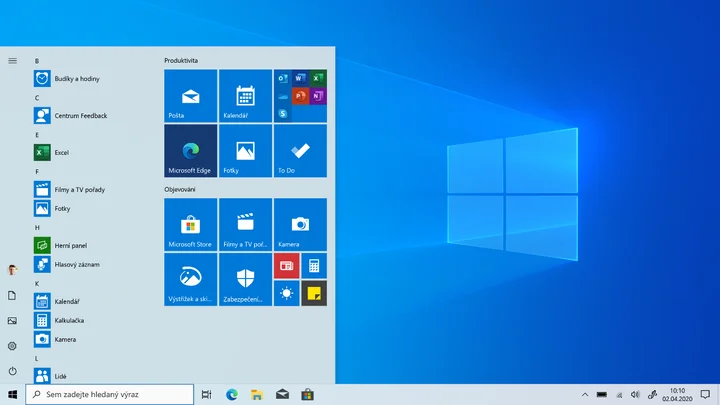Launch Edge from the taskbar
This screenshot has height=405, width=720.
coord(232,394)
